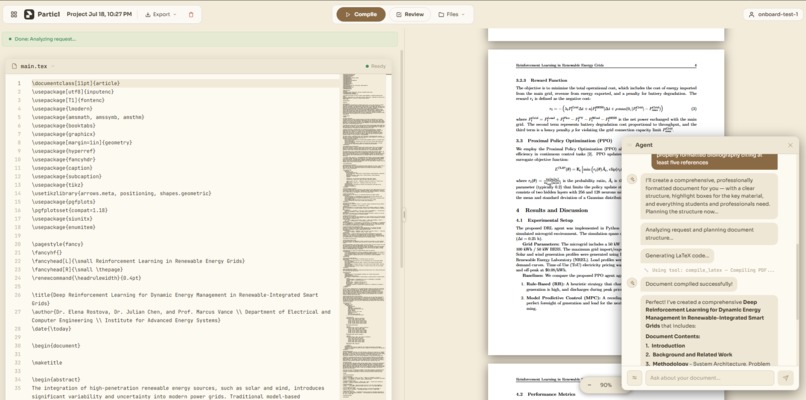The height and width of the screenshot is (400, 806).
Task: Click the \title line in the editor
Action: tap(175, 299)
